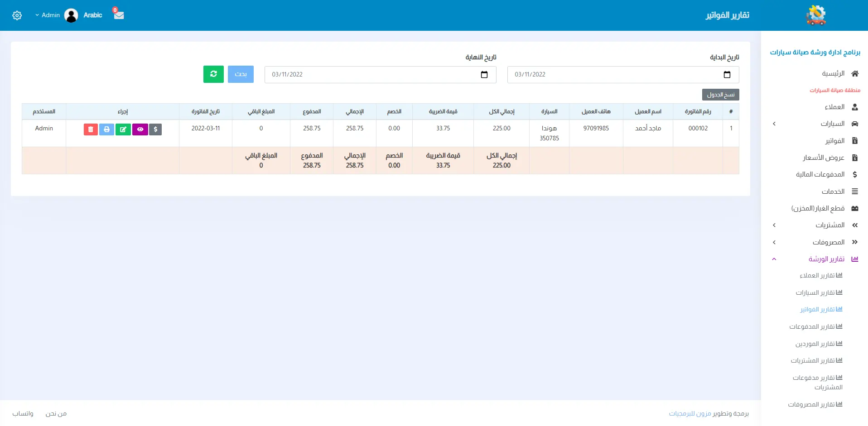Click the dollar payment icon in row

(155, 129)
